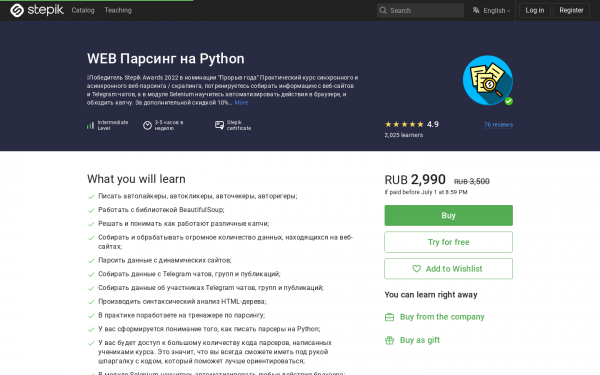Image resolution: width=600 pixels, height=375 pixels.
Task: Click the RUB 2,990 price
Action: click(x=415, y=179)
